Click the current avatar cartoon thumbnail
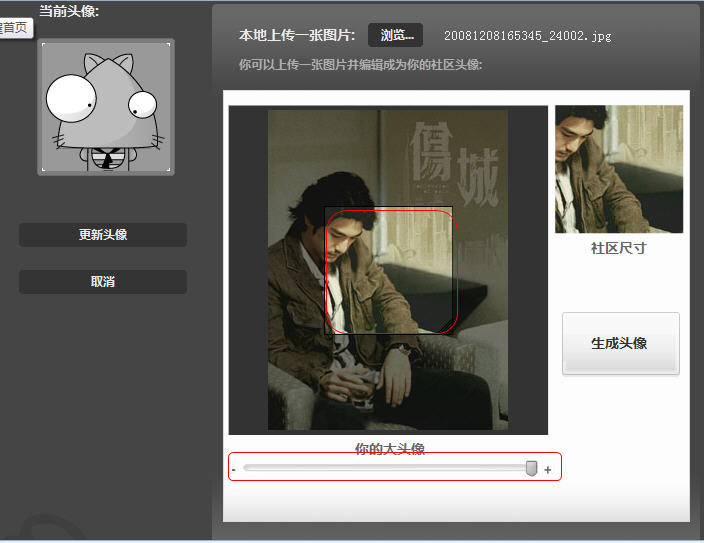The image size is (704, 543). [x=106, y=107]
